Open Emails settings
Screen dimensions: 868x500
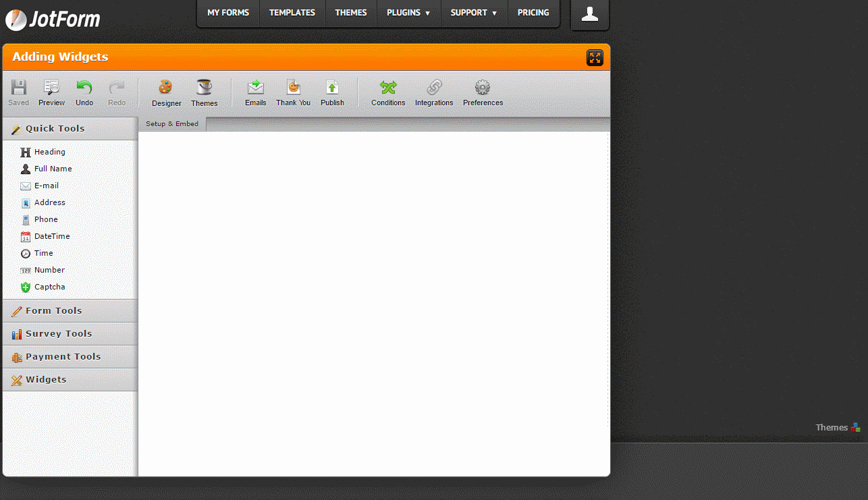click(x=256, y=93)
